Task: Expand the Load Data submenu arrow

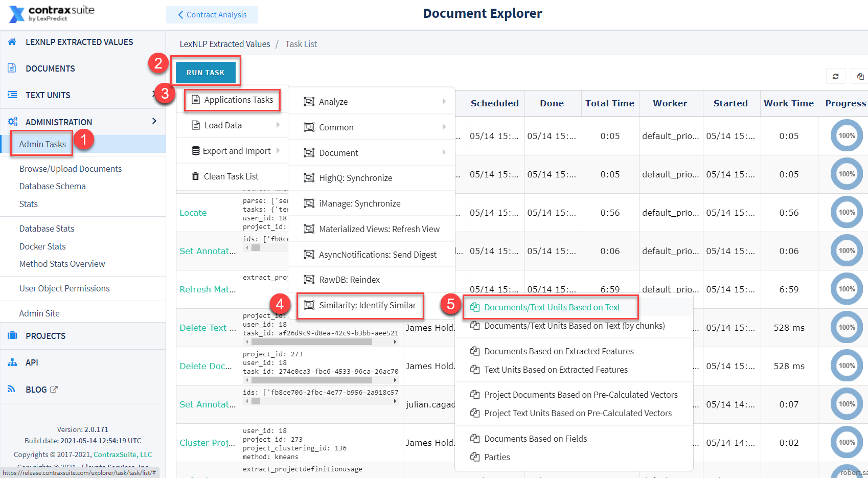Action: pos(278,125)
